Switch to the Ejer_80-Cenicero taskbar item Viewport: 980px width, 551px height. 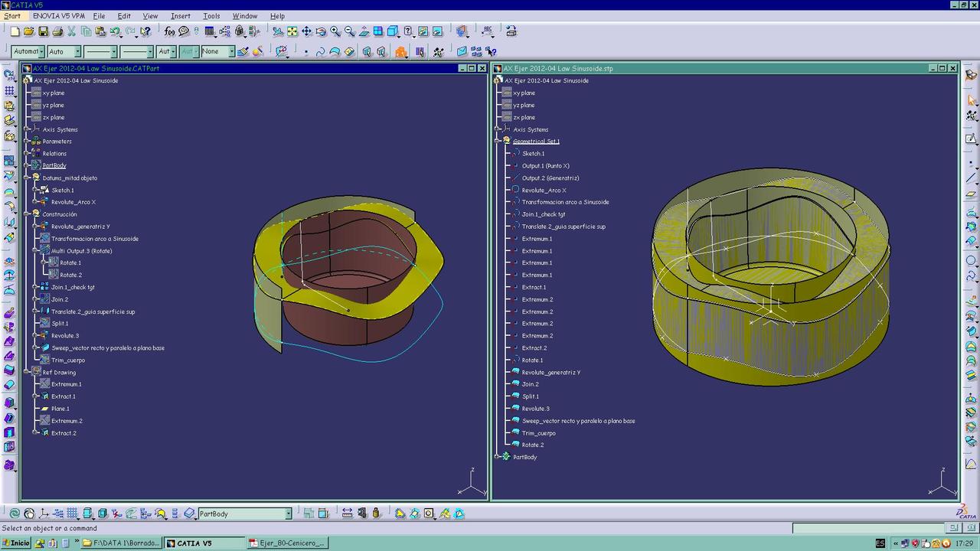(x=287, y=543)
